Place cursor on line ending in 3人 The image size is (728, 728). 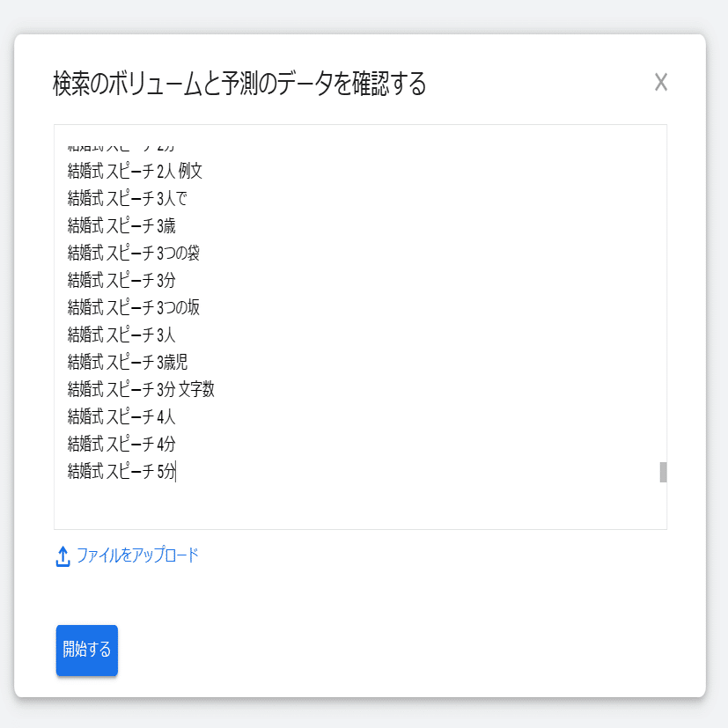[x=122, y=335]
